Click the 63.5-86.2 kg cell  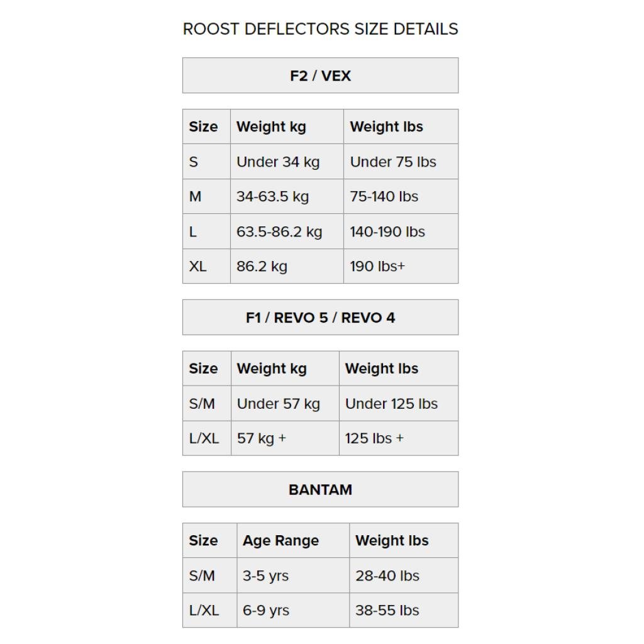287,231
